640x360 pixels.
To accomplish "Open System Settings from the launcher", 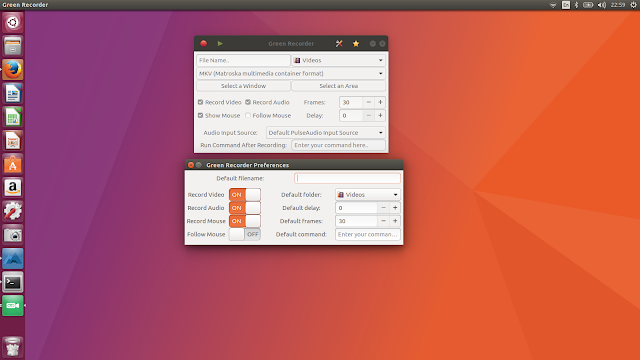I will (13, 211).
